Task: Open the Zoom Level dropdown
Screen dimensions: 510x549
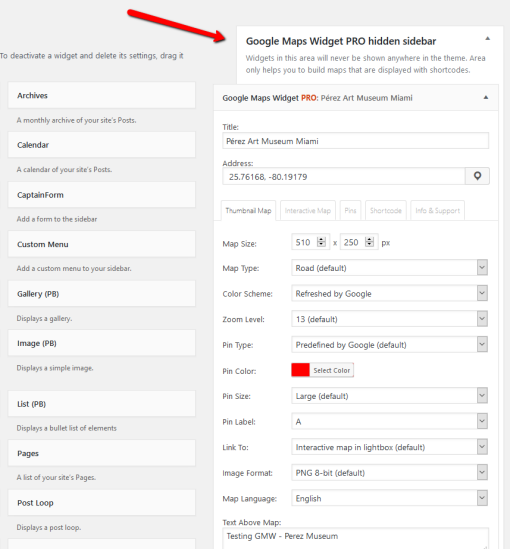Action: click(x=389, y=319)
